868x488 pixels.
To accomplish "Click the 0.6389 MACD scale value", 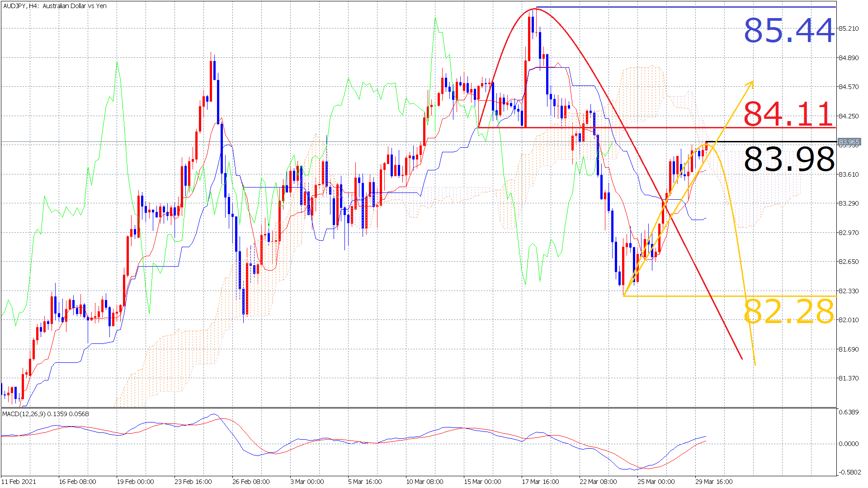I will (x=849, y=412).
